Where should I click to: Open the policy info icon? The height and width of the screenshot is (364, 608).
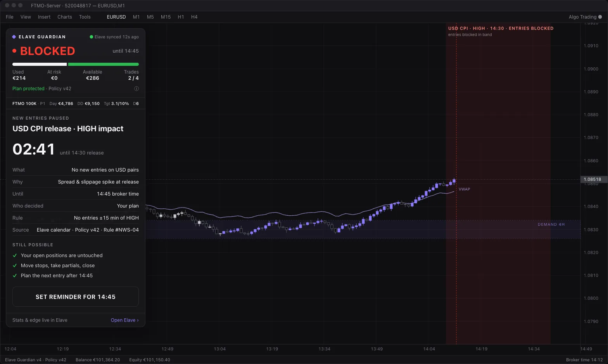(x=136, y=89)
